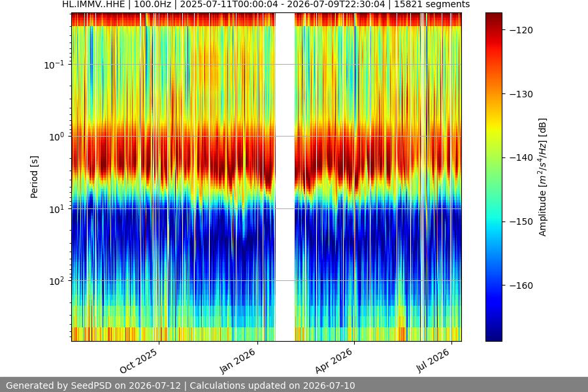Click the 'Jul 2026' x-axis label
Viewport: 588px width, 392px height.
click(x=433, y=361)
